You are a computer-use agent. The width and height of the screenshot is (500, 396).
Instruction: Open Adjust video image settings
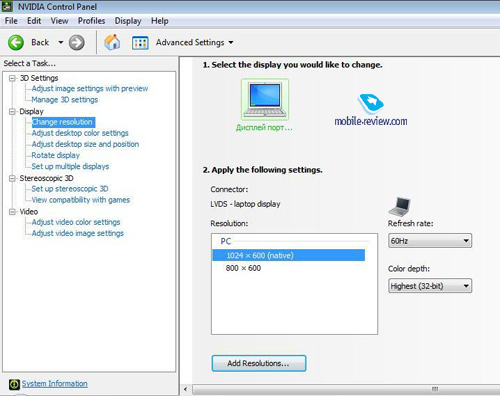[78, 233]
